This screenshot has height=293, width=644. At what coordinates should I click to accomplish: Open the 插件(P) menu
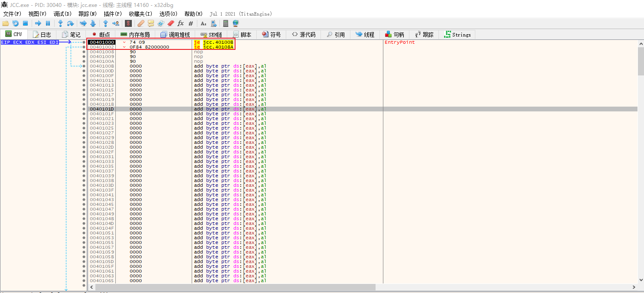tap(113, 14)
